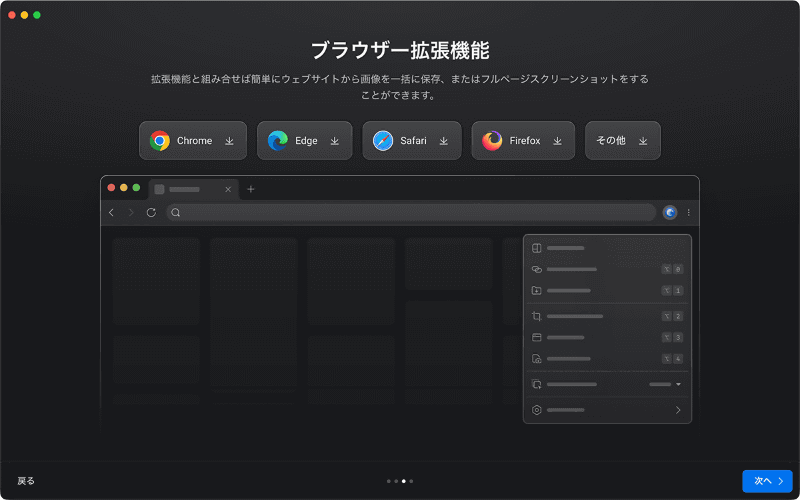Select the second onboarding page dot
Image resolution: width=800 pixels, height=500 pixels.
click(396, 481)
